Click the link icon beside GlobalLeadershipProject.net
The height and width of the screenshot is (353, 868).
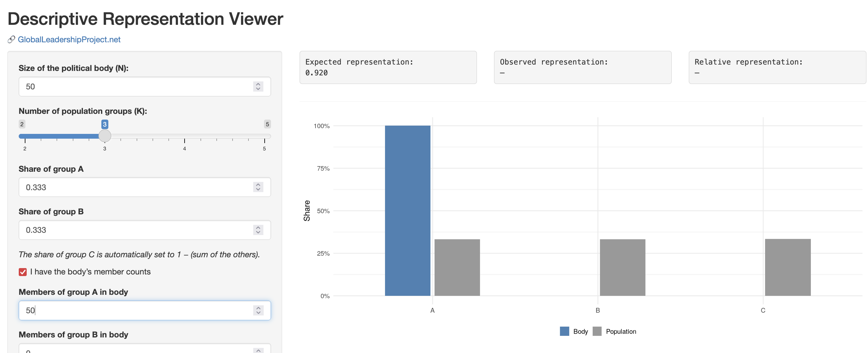(x=11, y=39)
